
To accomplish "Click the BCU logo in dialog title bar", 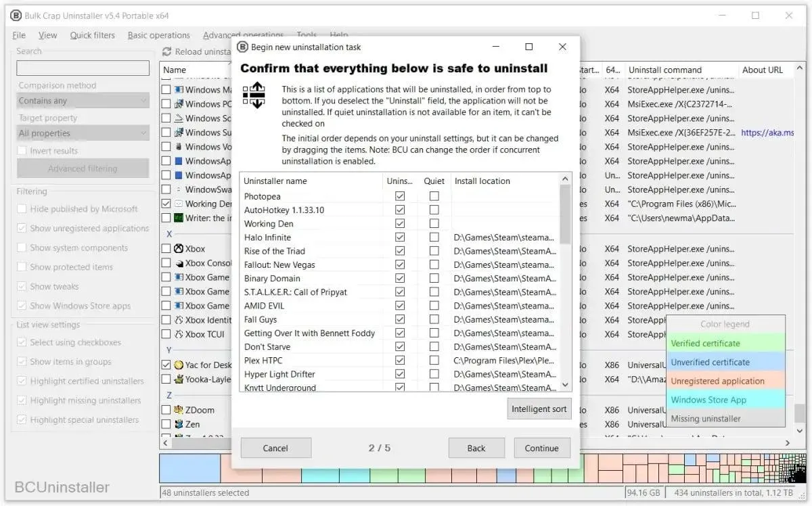I will pyautogui.click(x=243, y=47).
